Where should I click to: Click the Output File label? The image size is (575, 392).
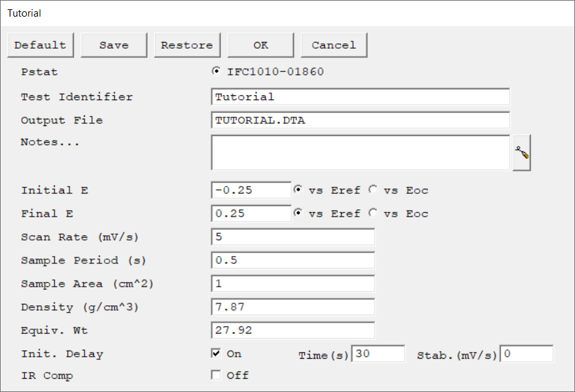[x=61, y=120]
